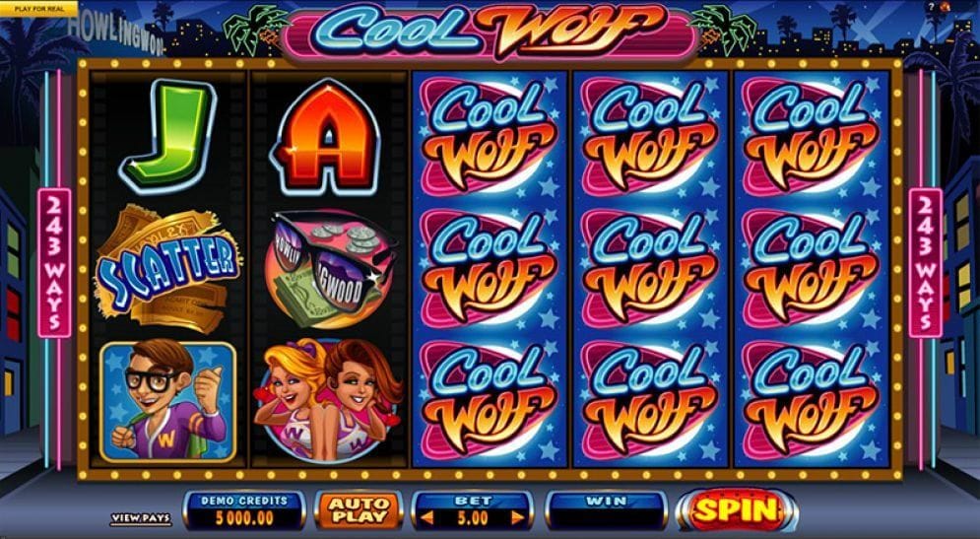The width and height of the screenshot is (980, 539).
Task: Hit the red SPIN button
Action: point(737,509)
